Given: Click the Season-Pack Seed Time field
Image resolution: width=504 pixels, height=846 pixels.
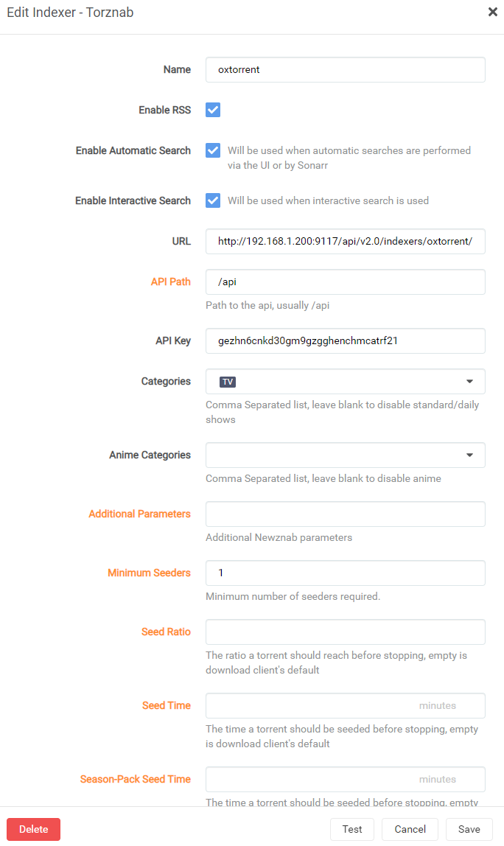Looking at the screenshot, I should [x=309, y=779].
